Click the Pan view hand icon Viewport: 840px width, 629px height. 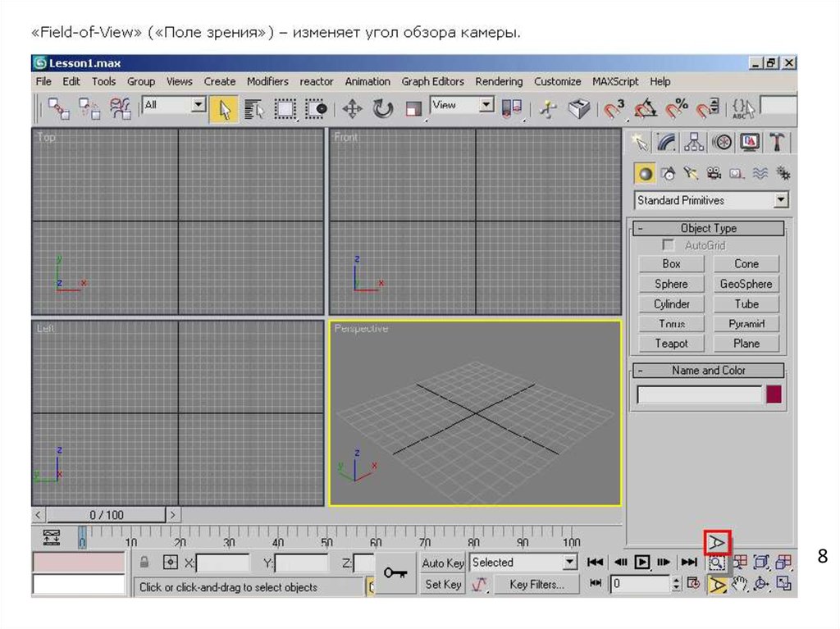740,584
